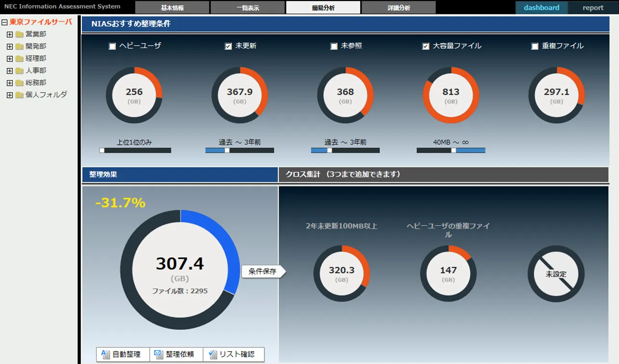Uncheck the 未更新 checkbox
619x364 pixels.
pyautogui.click(x=228, y=46)
